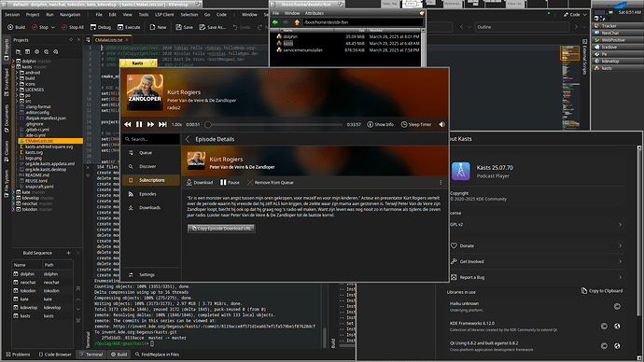Open the Discover page in Kasts

(x=150, y=166)
